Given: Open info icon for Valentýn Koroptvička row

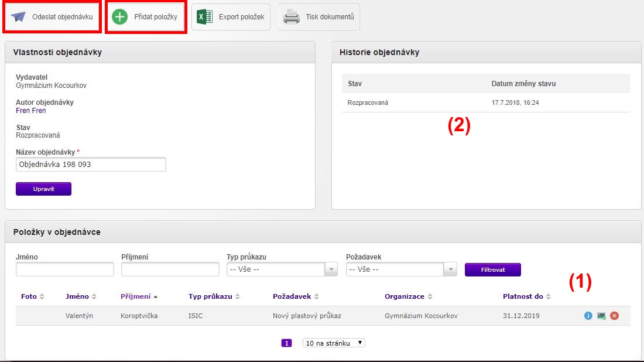Looking at the screenshot, I should (588, 316).
